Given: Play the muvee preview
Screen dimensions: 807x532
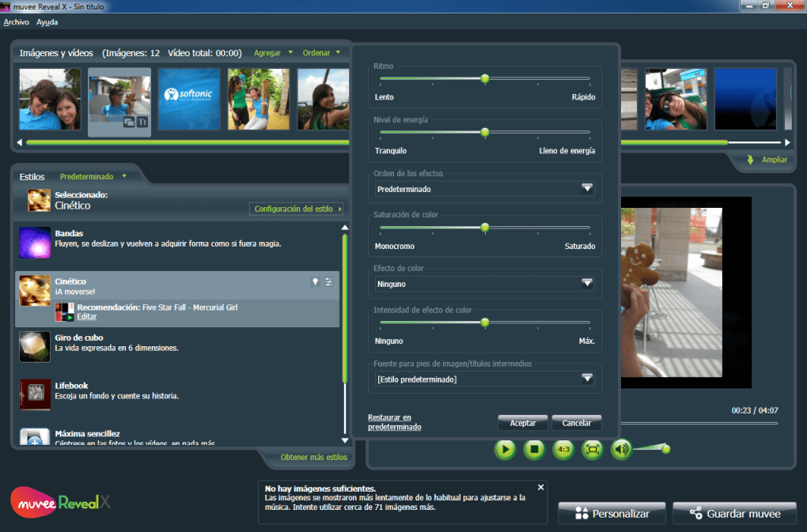Looking at the screenshot, I should (505, 450).
